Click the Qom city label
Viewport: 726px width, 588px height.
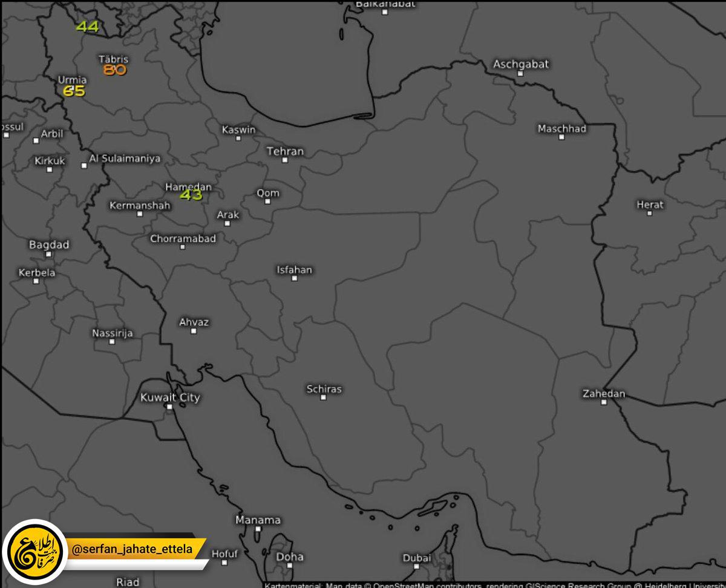[268, 193]
